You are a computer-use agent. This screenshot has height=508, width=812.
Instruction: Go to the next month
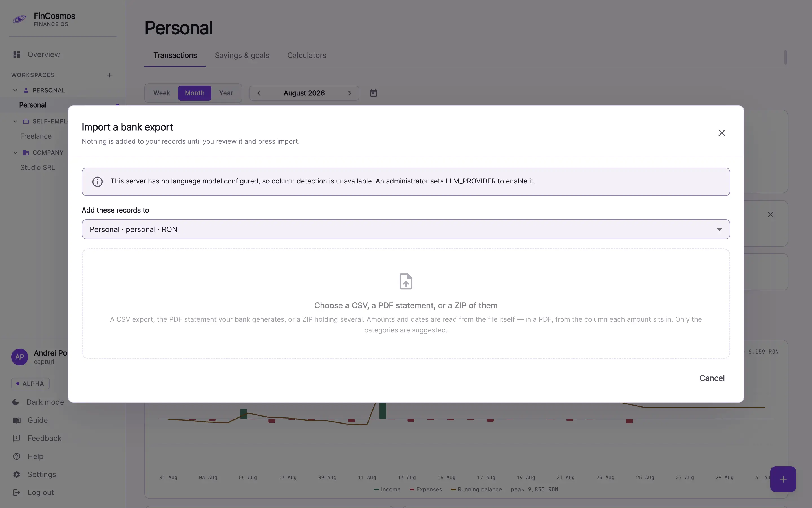click(x=349, y=93)
